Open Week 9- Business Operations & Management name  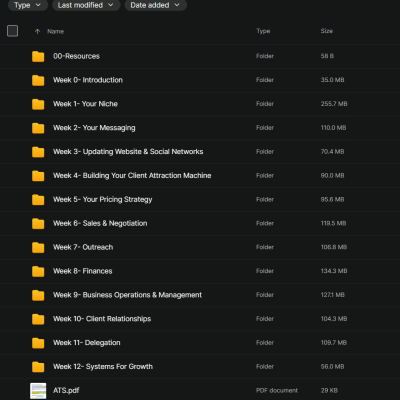click(x=127, y=295)
